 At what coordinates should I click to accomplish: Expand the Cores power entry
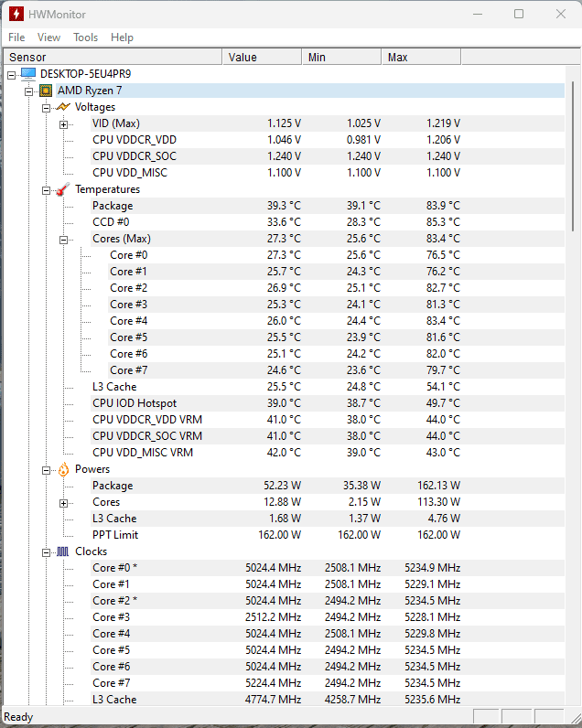[64, 503]
